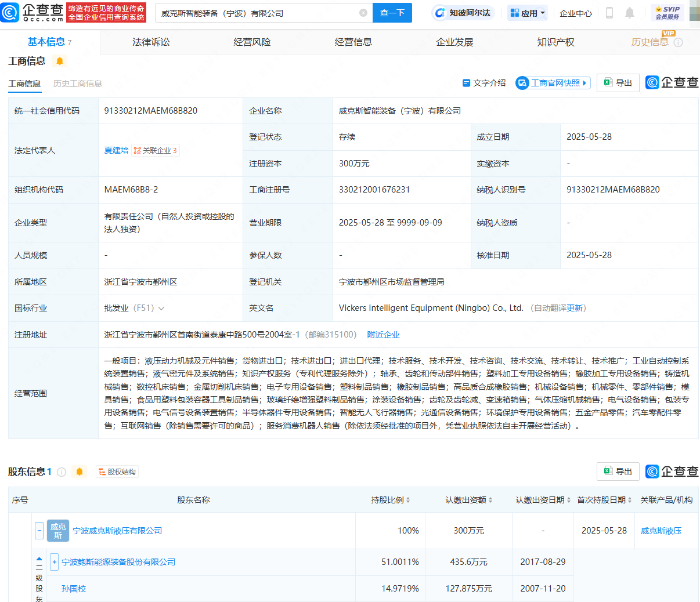Click 宁波威克斯液压 company logo thumbnail

click(x=58, y=531)
